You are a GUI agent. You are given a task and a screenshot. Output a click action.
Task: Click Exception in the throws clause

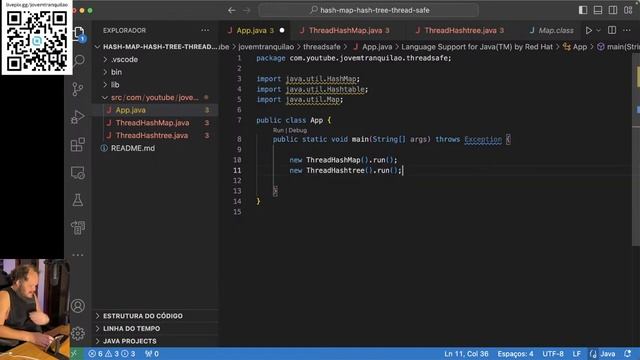tap(483, 140)
